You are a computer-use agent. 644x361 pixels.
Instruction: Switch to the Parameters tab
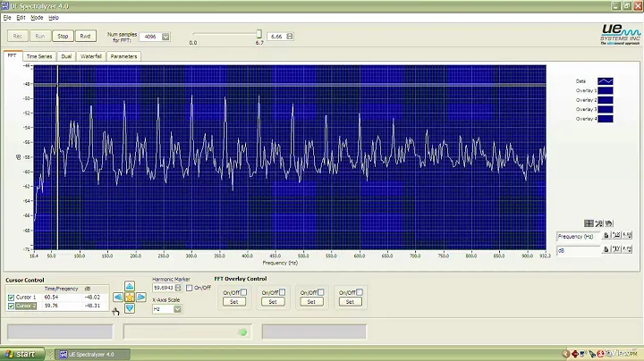(123, 56)
